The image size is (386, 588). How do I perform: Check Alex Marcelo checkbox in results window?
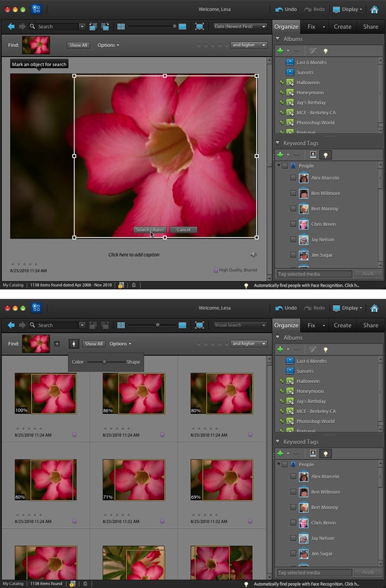click(x=293, y=477)
